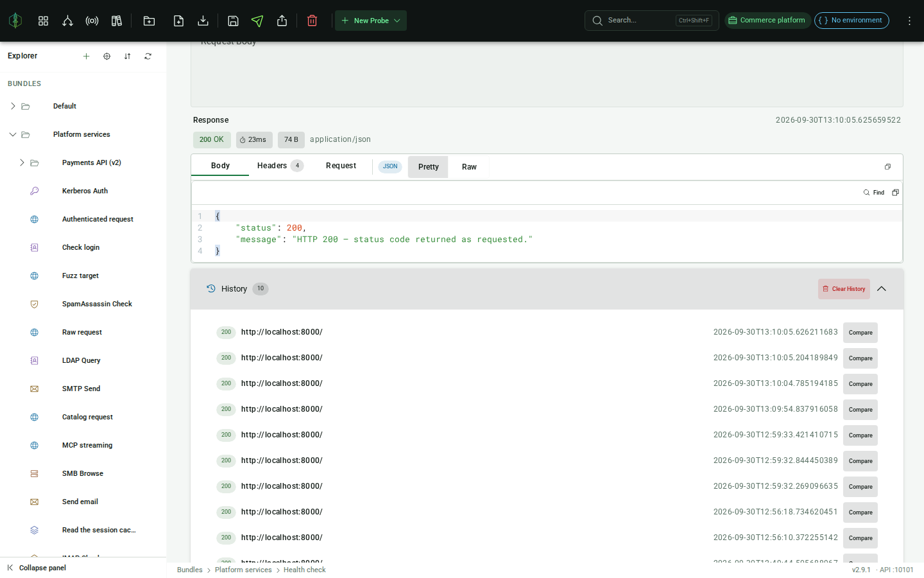Open the Commerce platform workspace selector
The height and width of the screenshot is (578, 924).
point(767,21)
